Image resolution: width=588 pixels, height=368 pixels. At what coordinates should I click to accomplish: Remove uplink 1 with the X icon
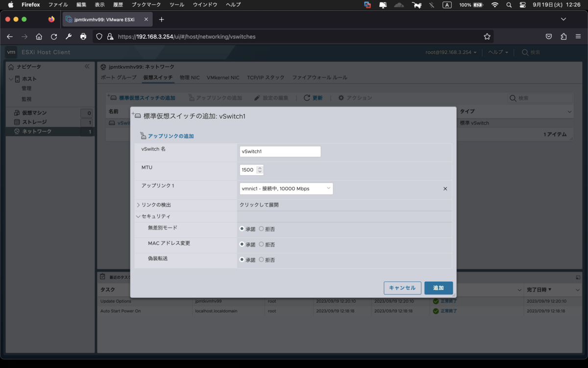[445, 189]
